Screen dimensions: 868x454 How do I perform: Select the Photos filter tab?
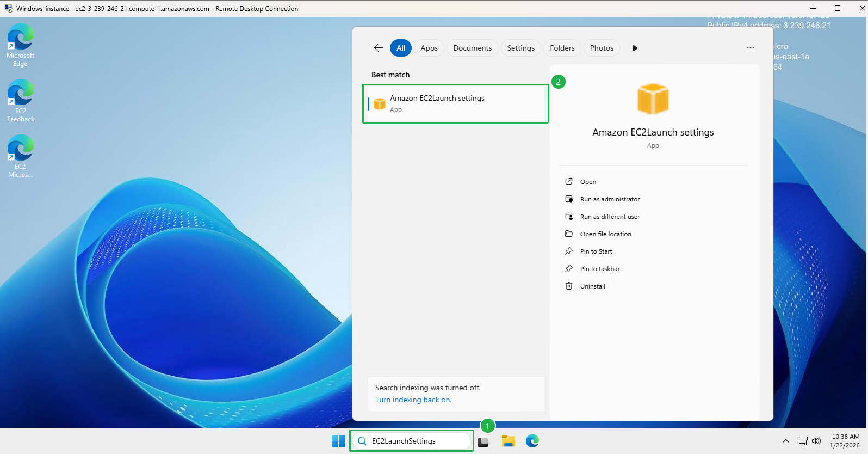pyautogui.click(x=602, y=48)
